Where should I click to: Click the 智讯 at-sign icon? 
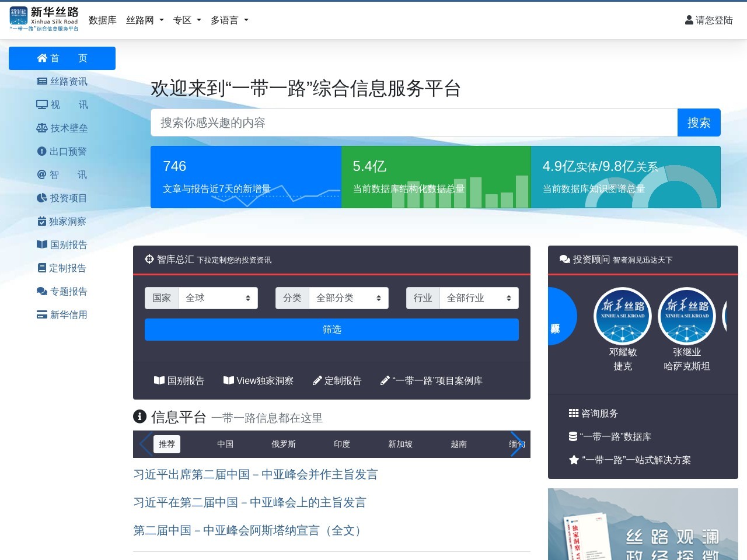41,174
